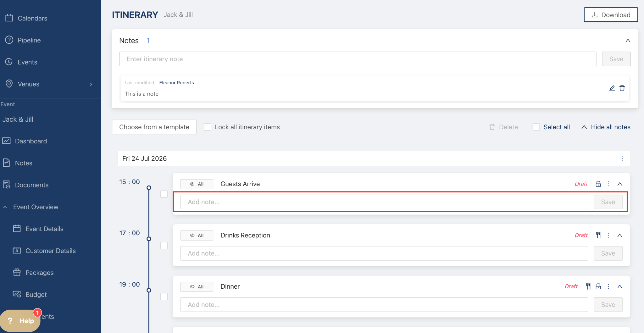Tick the Select all checkbox
The width and height of the screenshot is (644, 333).
coord(536,127)
